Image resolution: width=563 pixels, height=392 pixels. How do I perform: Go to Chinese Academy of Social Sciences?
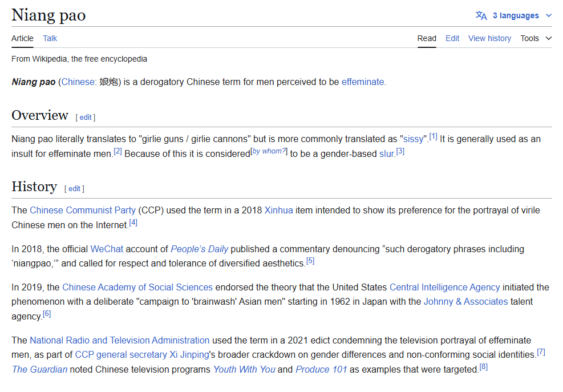coord(137,287)
